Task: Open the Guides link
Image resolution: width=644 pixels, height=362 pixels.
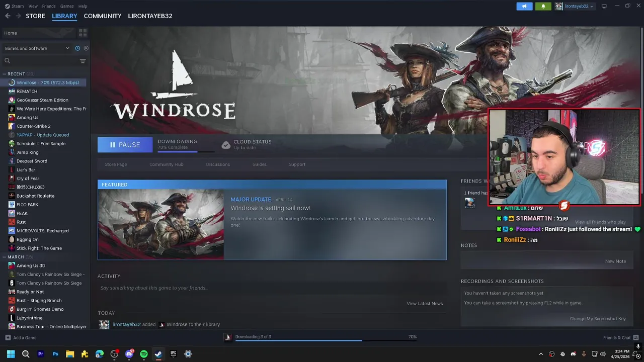Action: [260, 164]
